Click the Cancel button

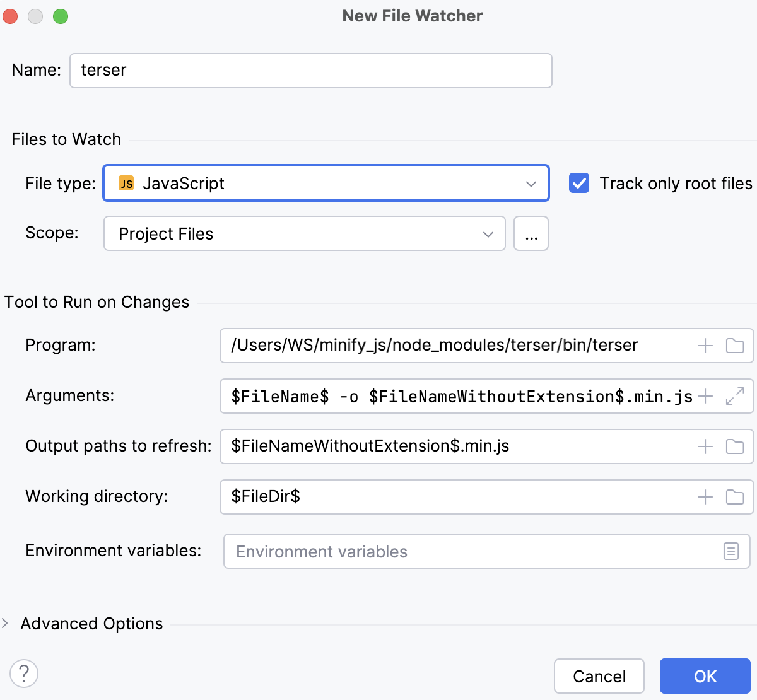click(599, 675)
